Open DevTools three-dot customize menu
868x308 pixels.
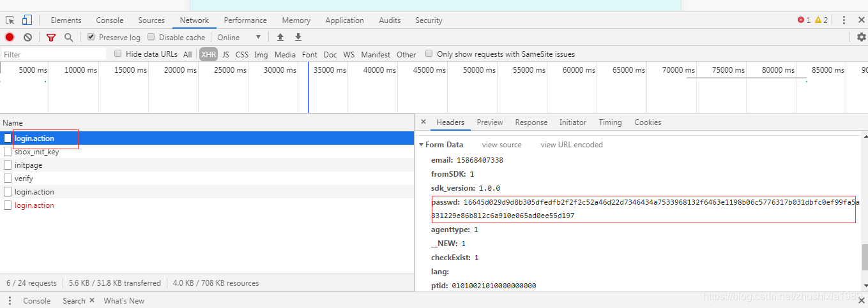point(844,20)
